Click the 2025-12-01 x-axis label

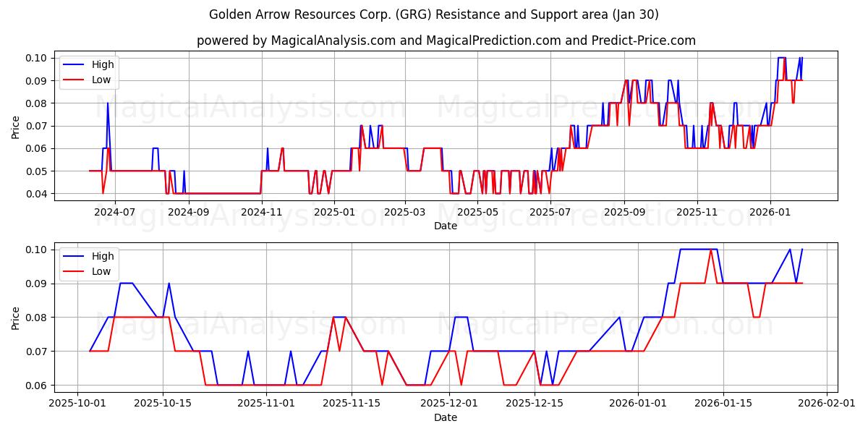pos(449,404)
